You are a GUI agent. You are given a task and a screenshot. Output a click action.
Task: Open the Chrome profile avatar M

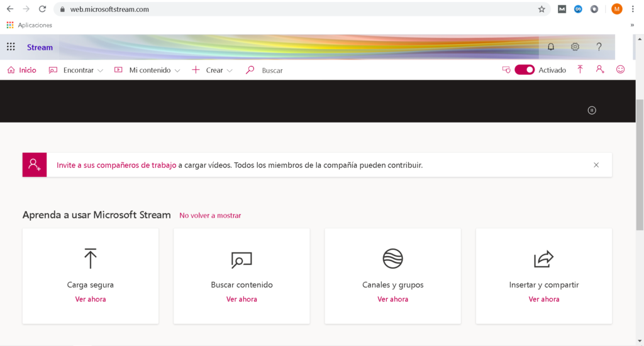click(616, 9)
